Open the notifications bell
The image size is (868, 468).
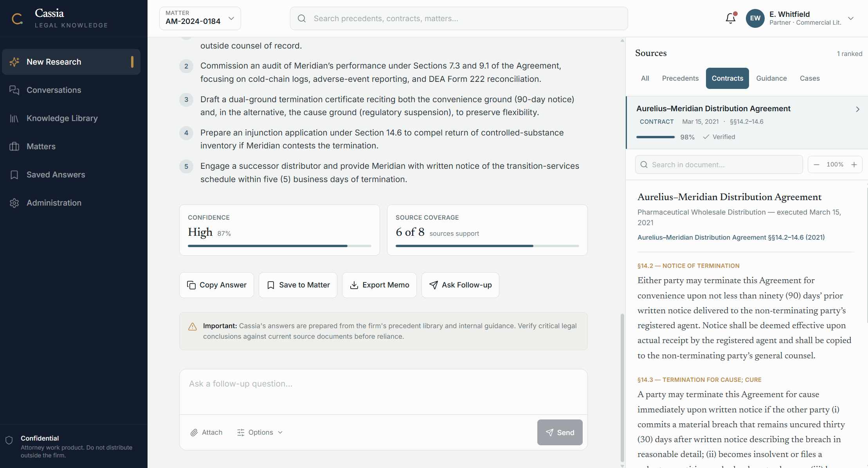(x=731, y=18)
